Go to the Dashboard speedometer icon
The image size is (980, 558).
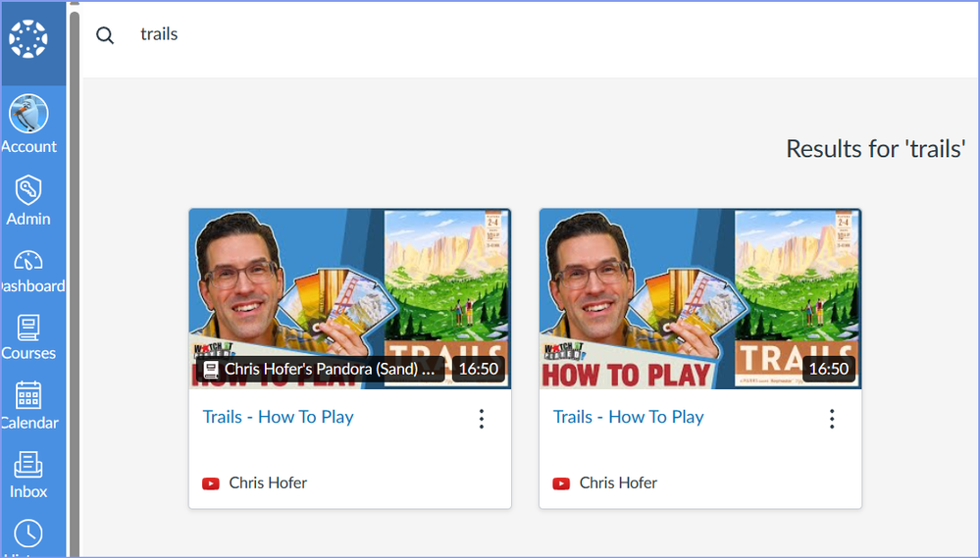click(x=28, y=261)
